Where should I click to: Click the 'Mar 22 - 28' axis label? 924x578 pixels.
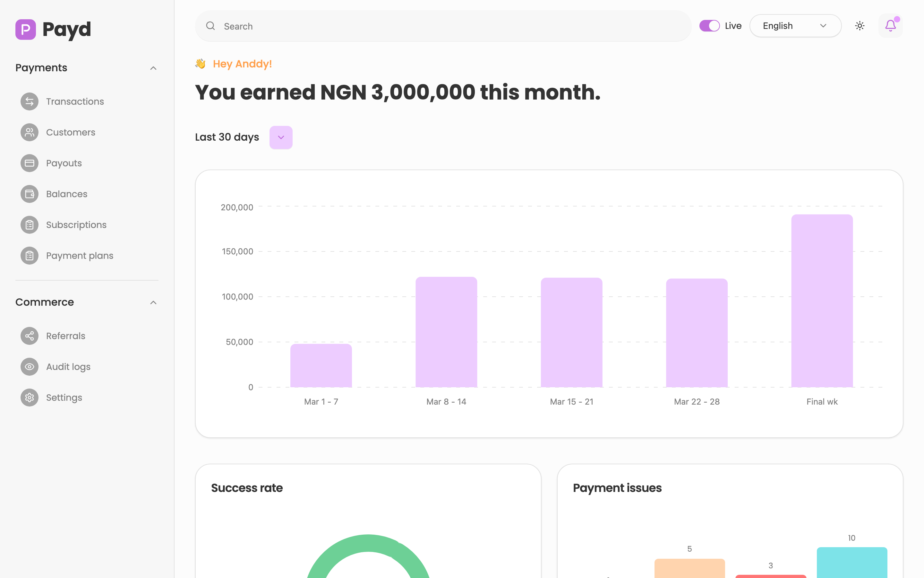pyautogui.click(x=697, y=401)
